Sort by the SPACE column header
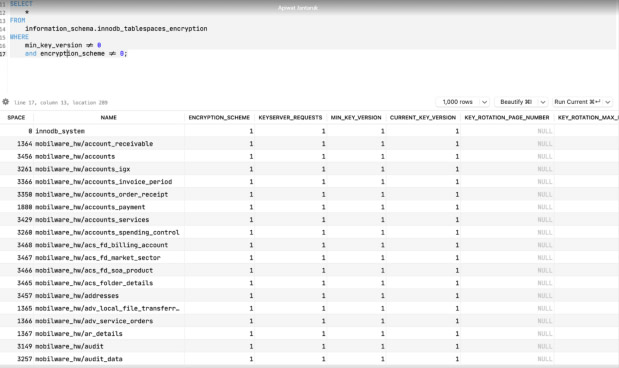Image resolution: width=619 pixels, height=368 pixels. tap(16, 117)
